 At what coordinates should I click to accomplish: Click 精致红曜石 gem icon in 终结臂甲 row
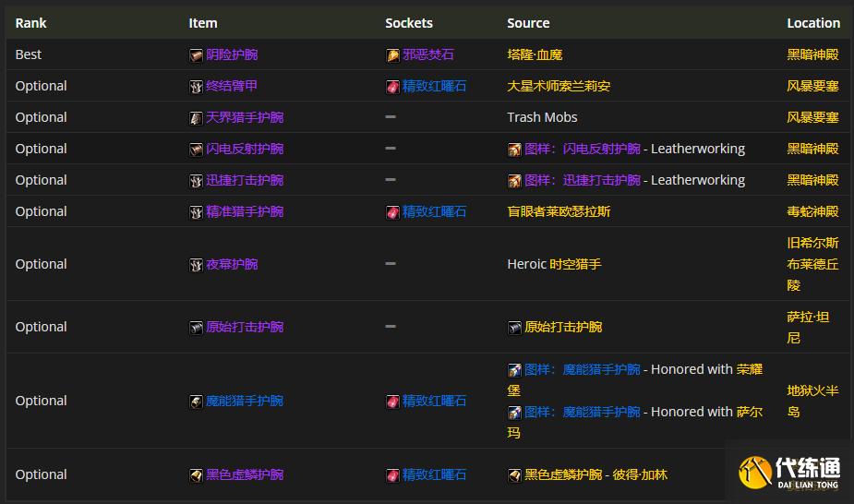pyautogui.click(x=392, y=87)
